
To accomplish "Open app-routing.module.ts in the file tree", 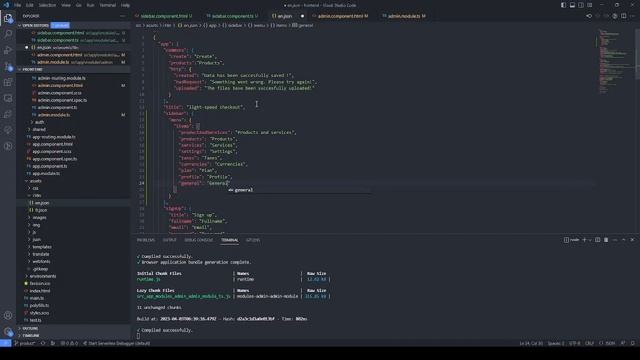I will tap(53, 137).
